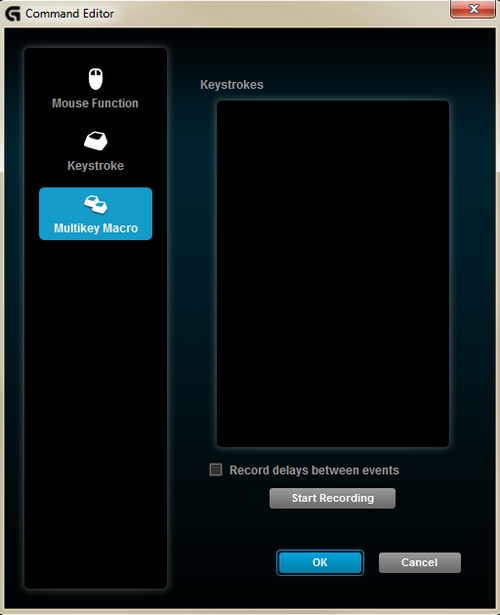The height and width of the screenshot is (615, 500).
Task: Toggle recording delays via its text label
Action: pos(314,470)
